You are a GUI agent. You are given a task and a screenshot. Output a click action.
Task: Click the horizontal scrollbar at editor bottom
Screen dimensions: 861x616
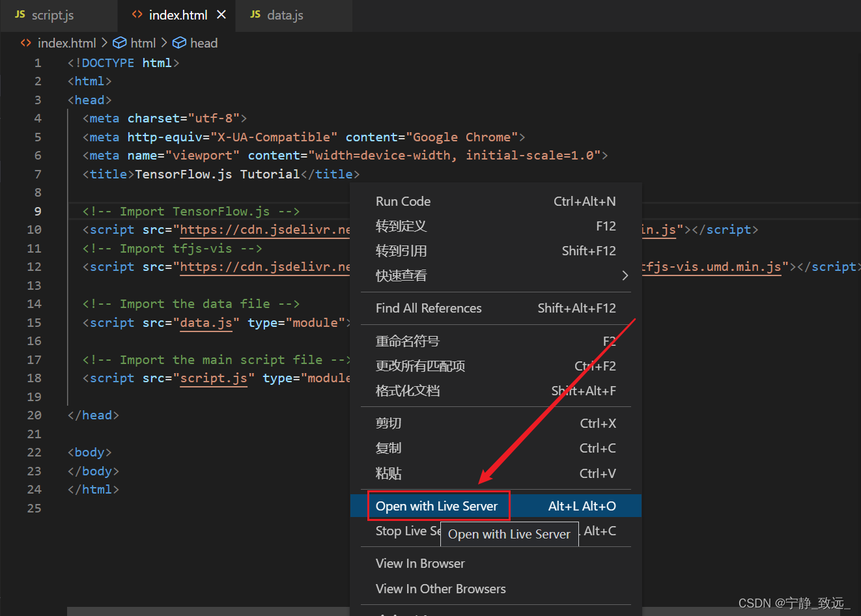[208, 611]
